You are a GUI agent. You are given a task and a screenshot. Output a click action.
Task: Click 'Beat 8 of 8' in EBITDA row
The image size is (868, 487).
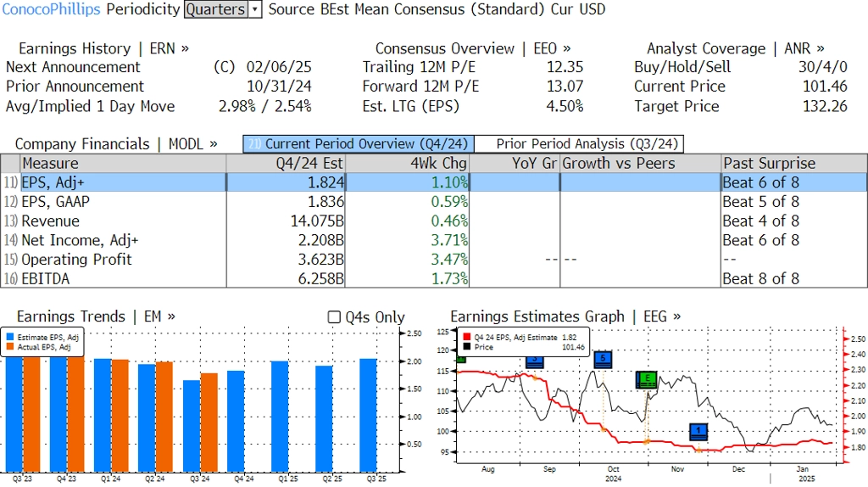coord(760,278)
